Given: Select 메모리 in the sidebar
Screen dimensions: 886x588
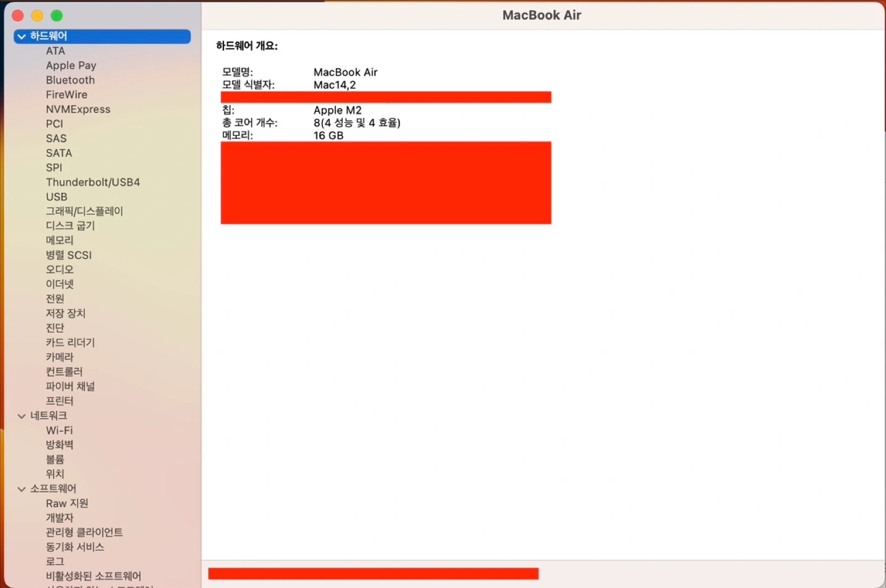Looking at the screenshot, I should pyautogui.click(x=60, y=240).
